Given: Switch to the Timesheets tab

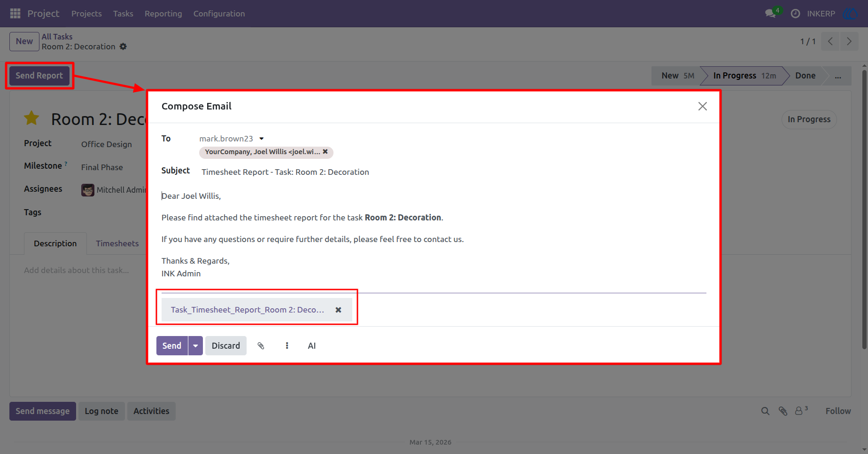Looking at the screenshot, I should pos(117,243).
